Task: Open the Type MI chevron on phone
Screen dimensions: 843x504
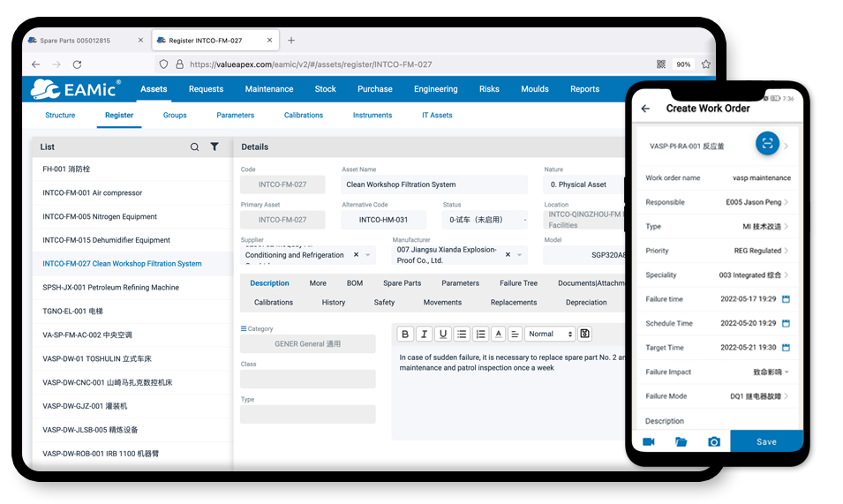Action: pos(787,227)
